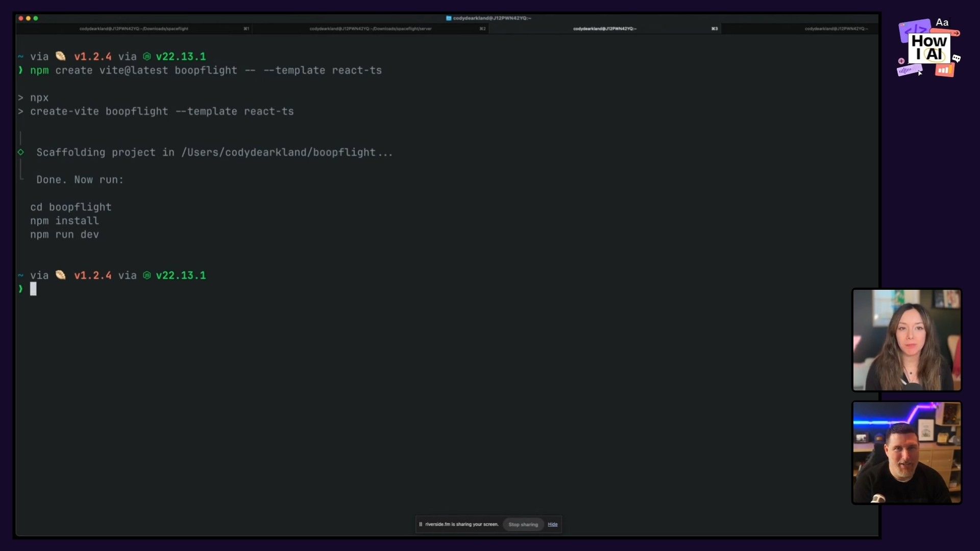This screenshot has height=551, width=980.
Task: Switch to the Downloads/spaceflight terminal tab
Action: click(x=134, y=29)
